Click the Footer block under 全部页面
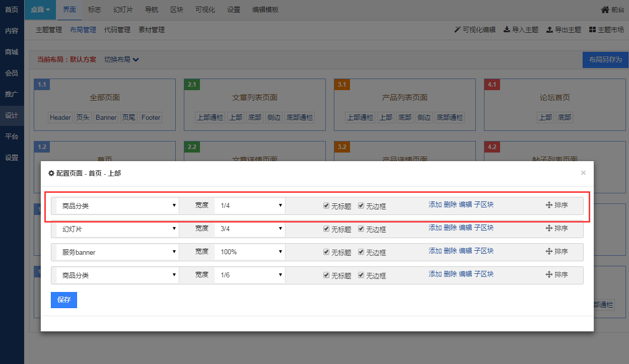 (x=151, y=117)
